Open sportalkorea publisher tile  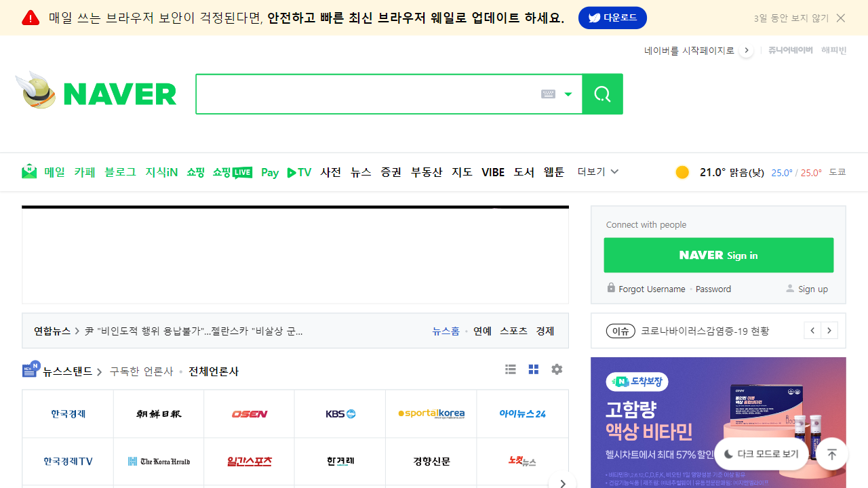point(431,413)
